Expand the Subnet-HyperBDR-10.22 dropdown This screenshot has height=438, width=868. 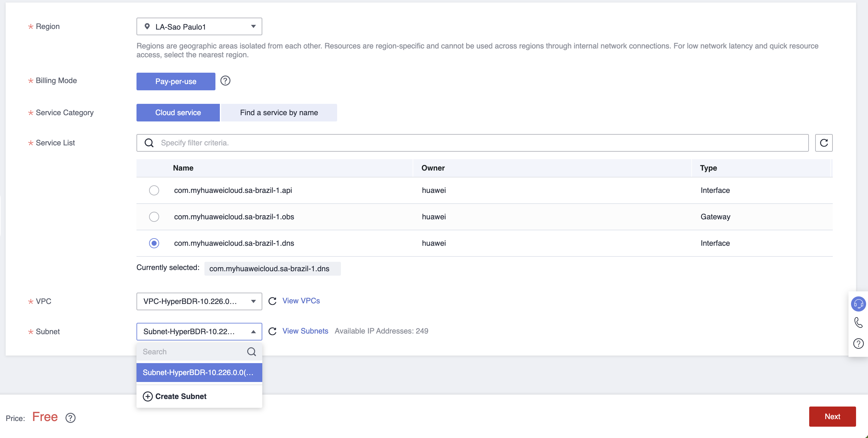tap(199, 332)
